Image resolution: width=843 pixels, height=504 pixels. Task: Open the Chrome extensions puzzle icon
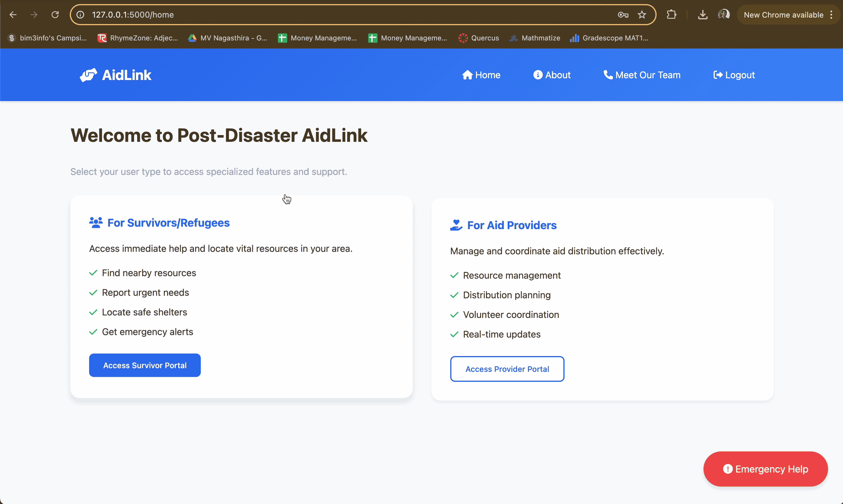click(x=671, y=15)
